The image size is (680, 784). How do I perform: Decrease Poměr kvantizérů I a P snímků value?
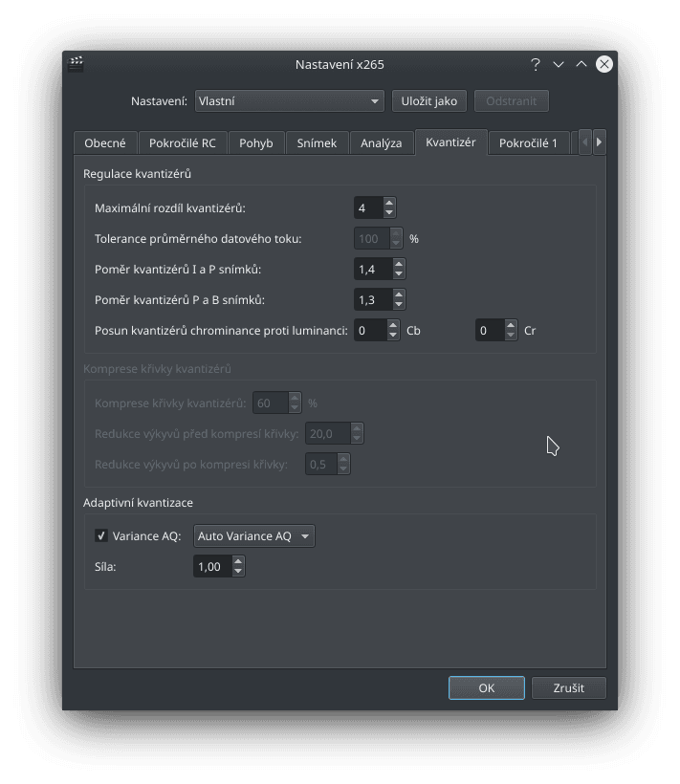(x=399, y=273)
